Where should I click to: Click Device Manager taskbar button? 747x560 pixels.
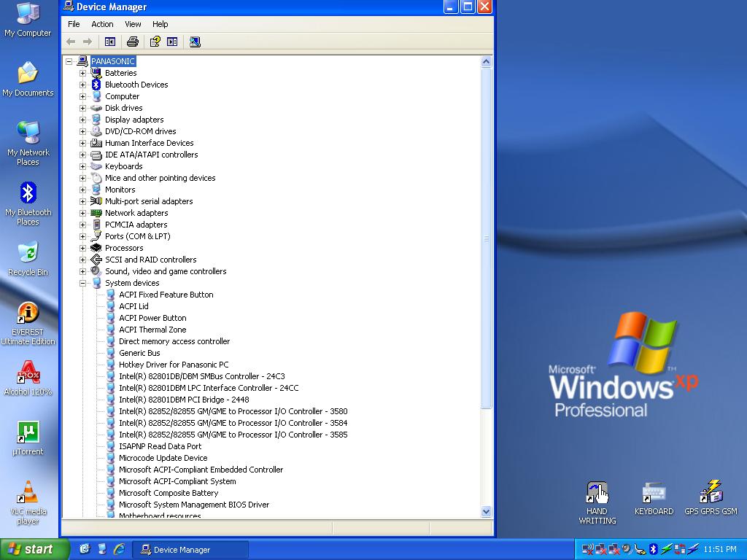click(x=190, y=550)
